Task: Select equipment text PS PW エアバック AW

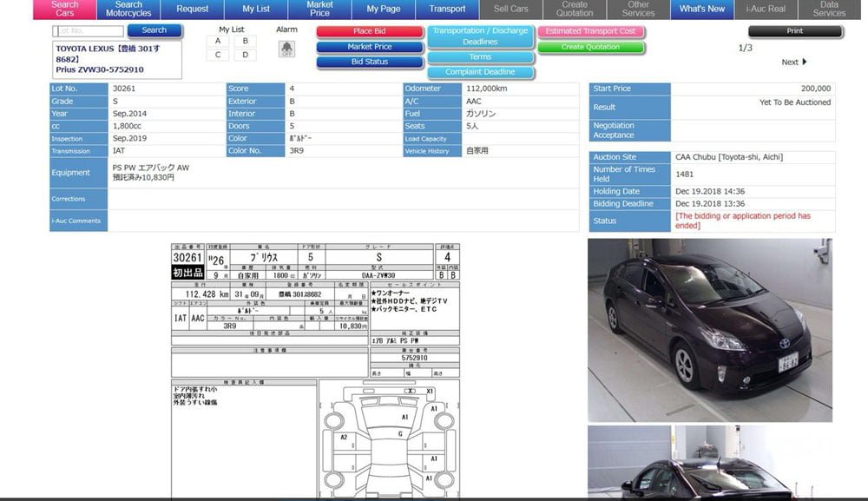Action: click(x=150, y=168)
